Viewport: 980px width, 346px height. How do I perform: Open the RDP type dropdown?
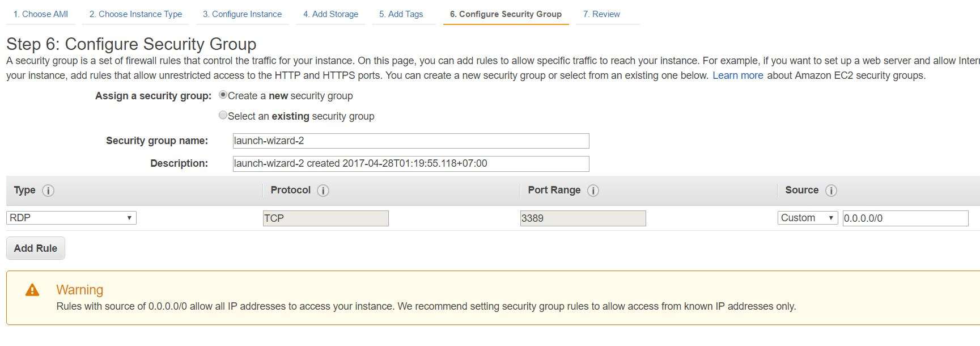(71, 218)
